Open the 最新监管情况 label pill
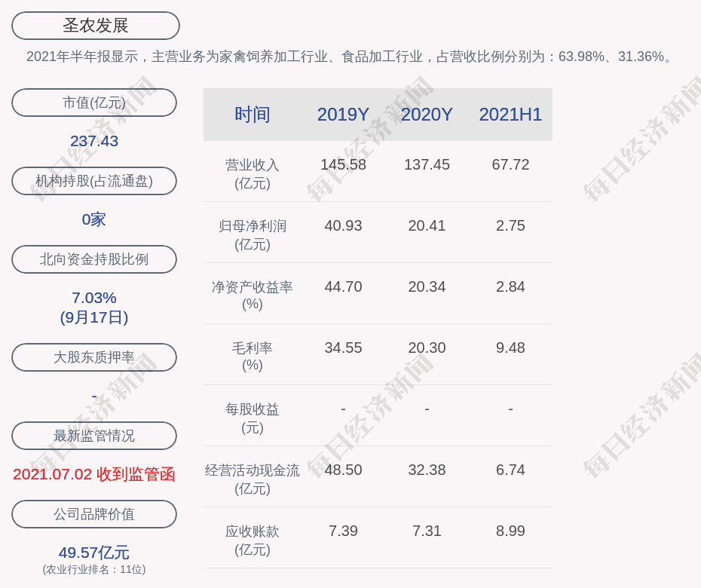The height and width of the screenshot is (588, 701). pyautogui.click(x=94, y=436)
